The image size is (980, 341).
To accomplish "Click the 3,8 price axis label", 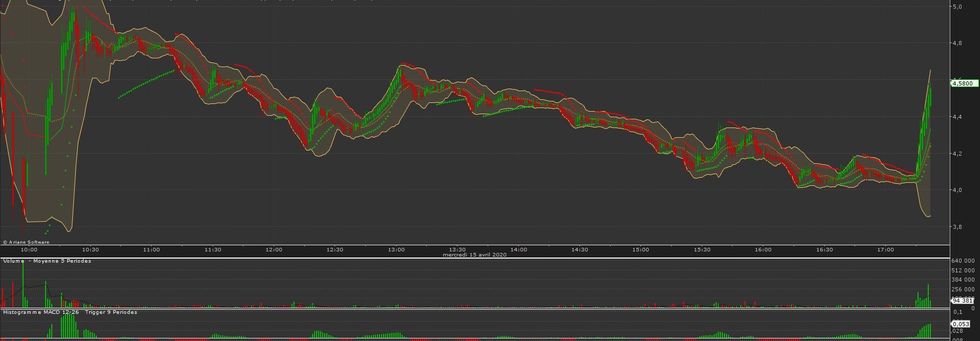I will [956, 227].
